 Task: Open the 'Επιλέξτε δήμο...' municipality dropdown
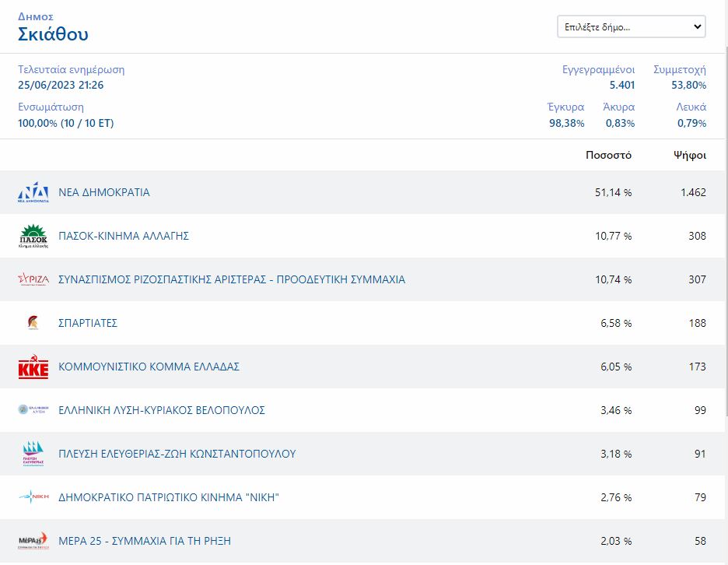coord(631,27)
